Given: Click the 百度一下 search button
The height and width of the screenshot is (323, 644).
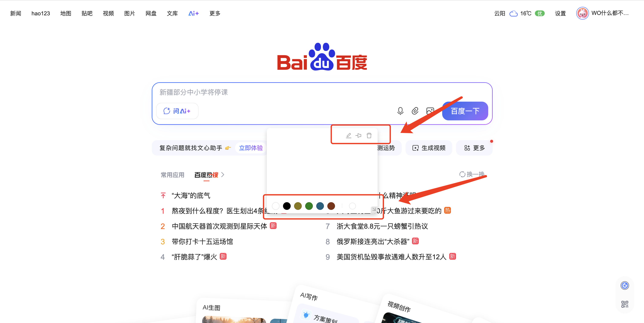Looking at the screenshot, I should click(x=465, y=111).
